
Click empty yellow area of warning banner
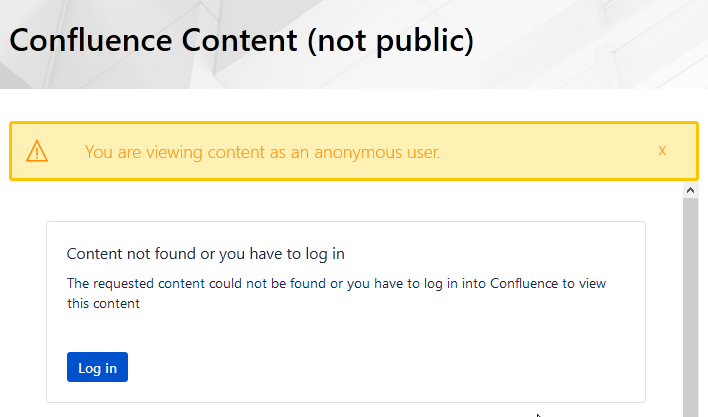(550, 152)
